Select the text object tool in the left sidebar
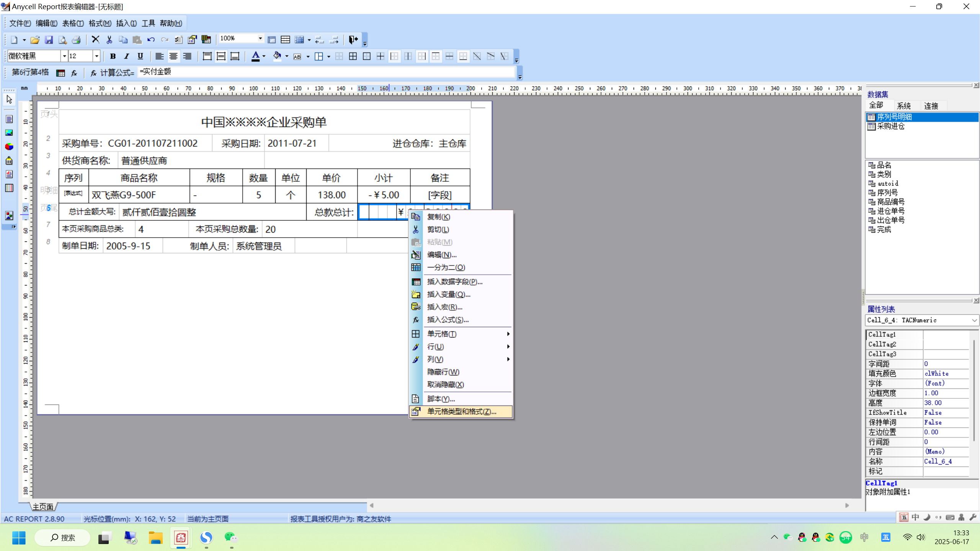This screenshot has width=980, height=551. coord(9,119)
